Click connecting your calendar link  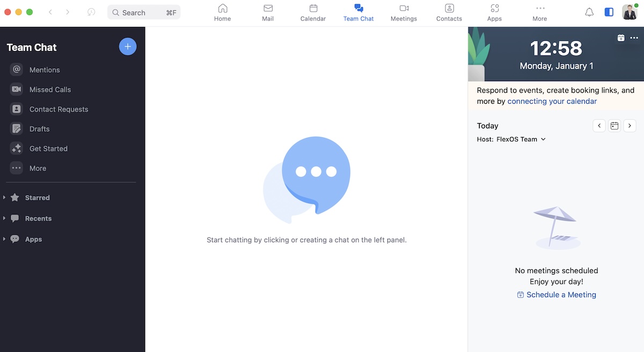point(552,101)
